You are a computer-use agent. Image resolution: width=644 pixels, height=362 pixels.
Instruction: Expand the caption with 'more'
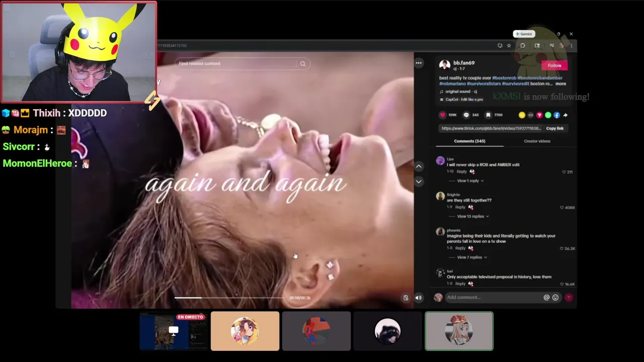[x=560, y=83]
